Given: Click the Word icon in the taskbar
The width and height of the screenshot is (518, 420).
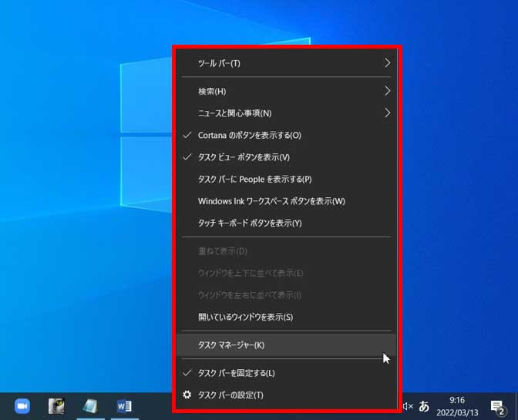Looking at the screenshot, I should pyautogui.click(x=124, y=406).
